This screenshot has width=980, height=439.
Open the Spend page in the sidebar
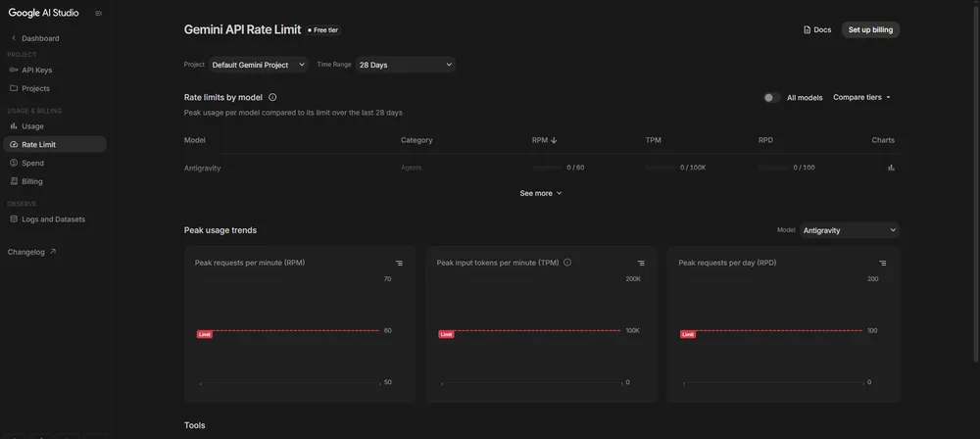click(x=32, y=164)
